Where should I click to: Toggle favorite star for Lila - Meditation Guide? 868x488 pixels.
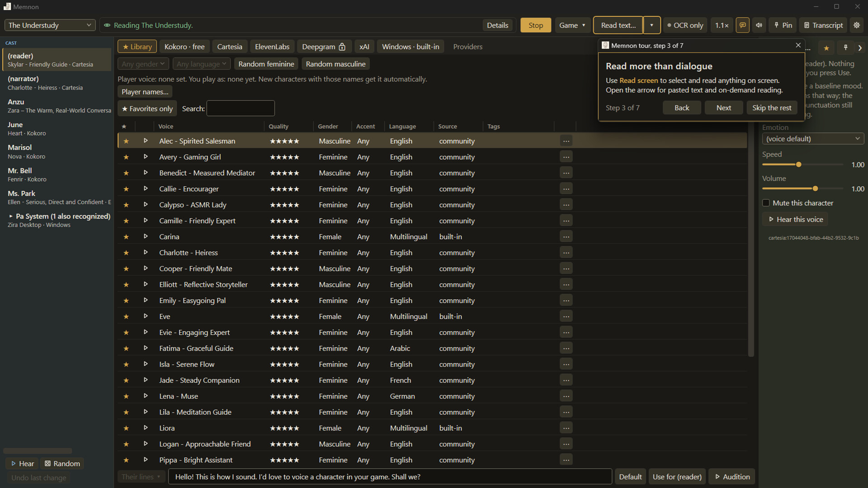tap(126, 412)
